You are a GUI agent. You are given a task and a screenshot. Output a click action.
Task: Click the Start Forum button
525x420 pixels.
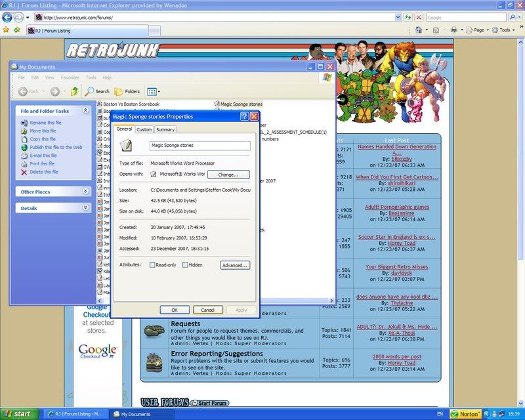[x=210, y=403]
